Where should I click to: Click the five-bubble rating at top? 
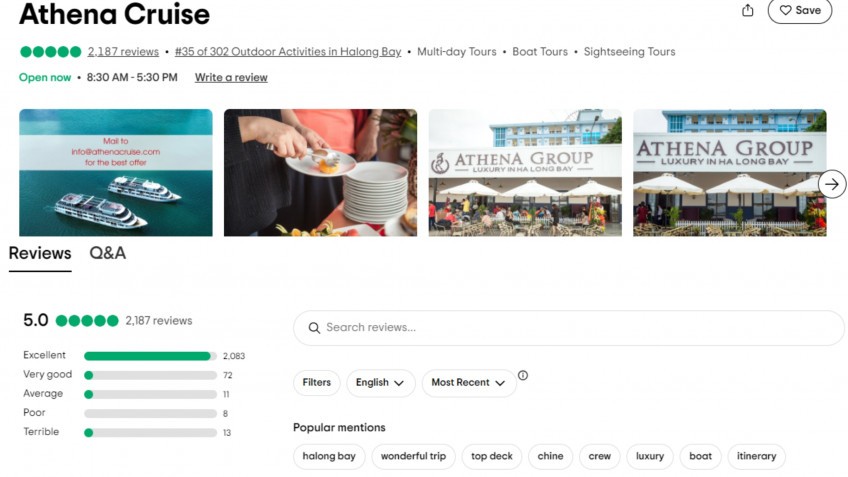[x=50, y=52]
